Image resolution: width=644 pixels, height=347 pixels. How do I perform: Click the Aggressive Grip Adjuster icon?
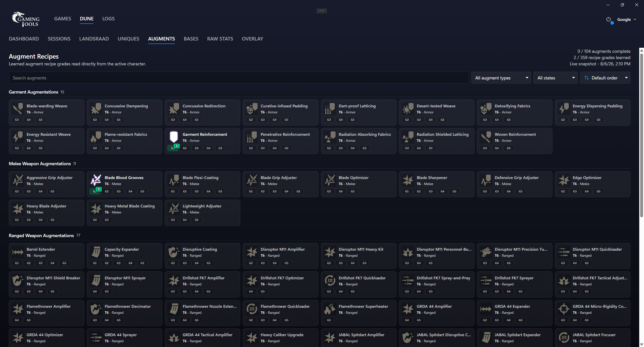[x=18, y=181]
